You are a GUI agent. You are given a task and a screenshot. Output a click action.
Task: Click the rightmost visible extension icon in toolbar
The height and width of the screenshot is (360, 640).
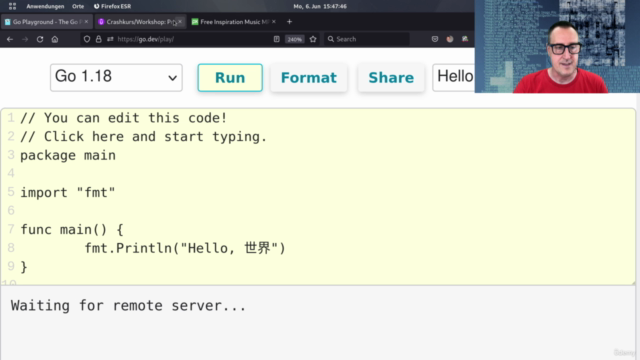[465, 39]
